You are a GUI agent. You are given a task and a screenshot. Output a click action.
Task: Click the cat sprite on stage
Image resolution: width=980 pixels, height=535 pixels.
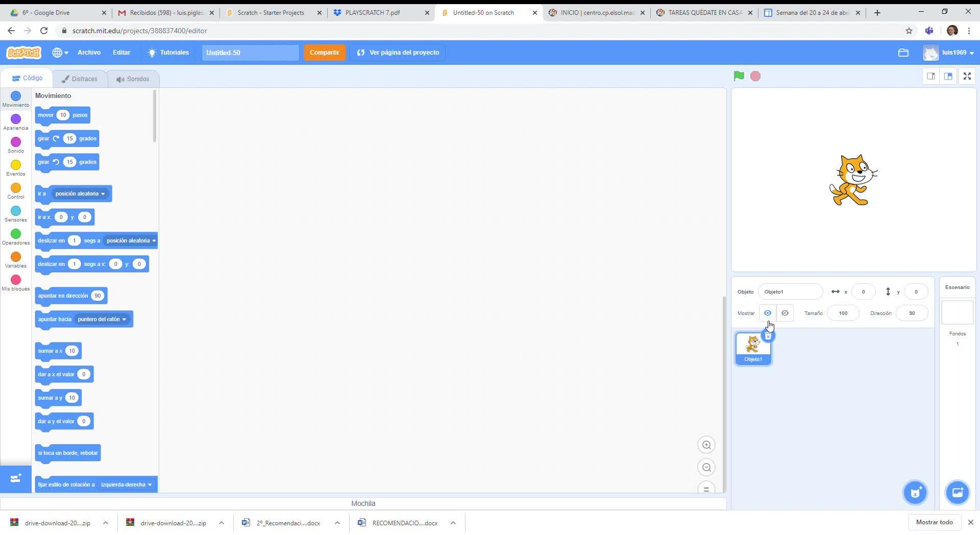coord(853,180)
